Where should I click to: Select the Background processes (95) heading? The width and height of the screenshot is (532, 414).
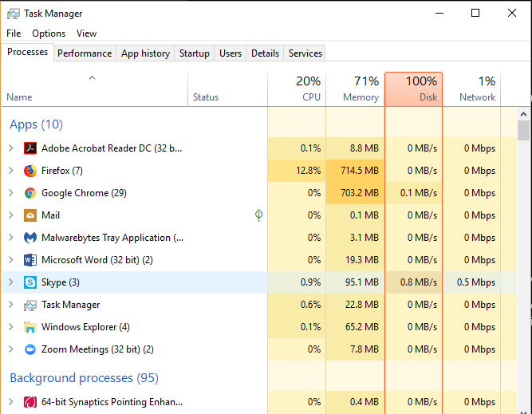tap(84, 378)
